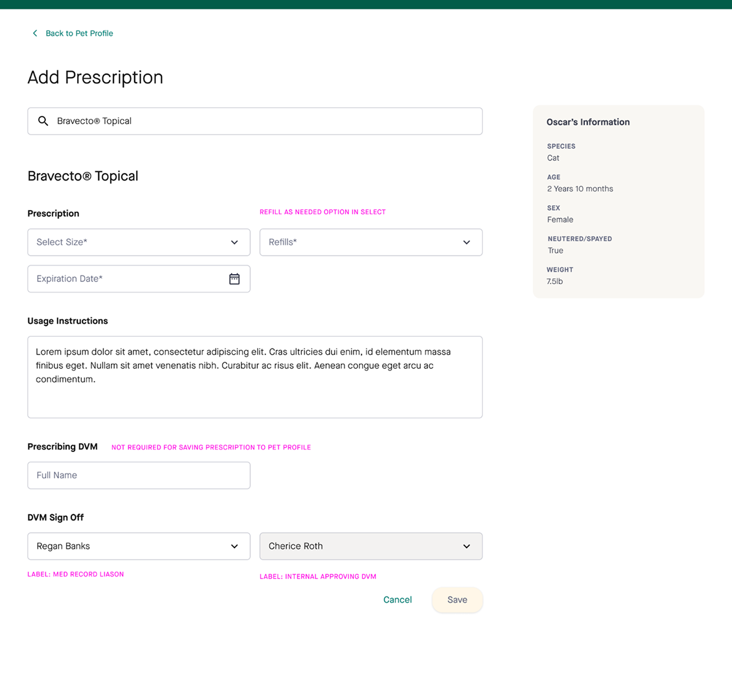Click the 7.5lb weight value

tap(555, 281)
